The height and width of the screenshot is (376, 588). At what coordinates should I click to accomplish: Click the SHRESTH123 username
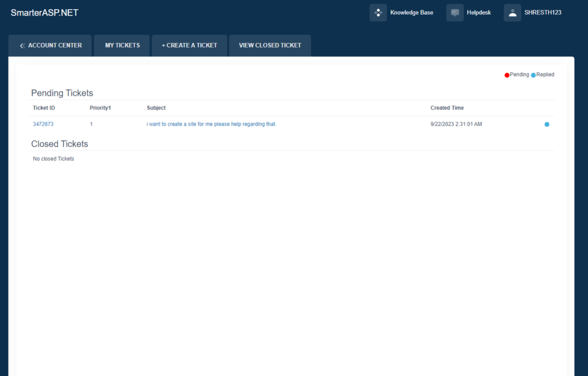click(x=543, y=13)
